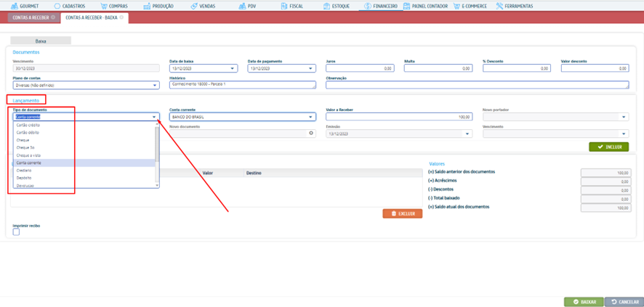
Task: Click the Compras shopping cart icon
Action: tap(104, 6)
